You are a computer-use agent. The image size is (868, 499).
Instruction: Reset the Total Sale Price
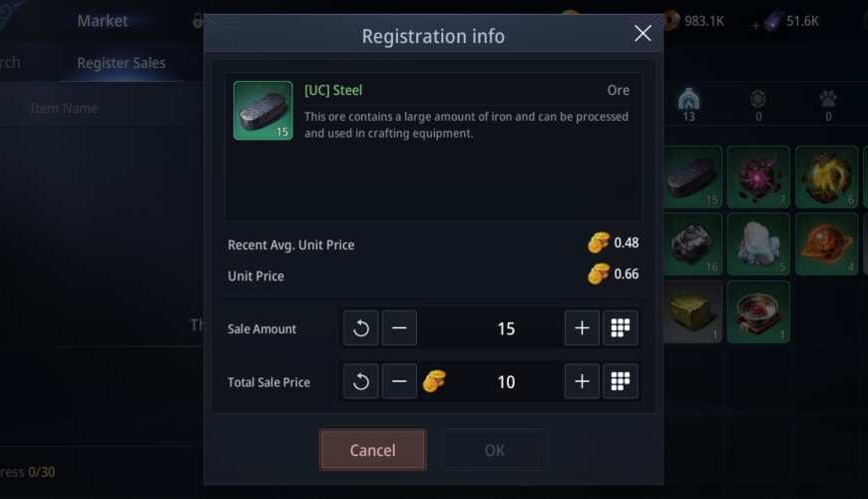[361, 381]
